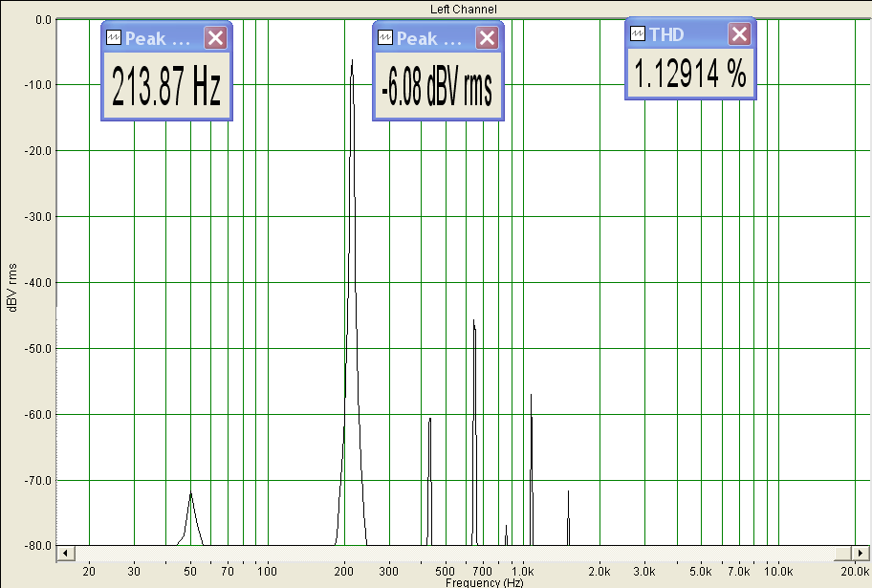The width and height of the screenshot is (872, 588).
Task: Click the 200 Hz axis tick label
Action: click(343, 571)
